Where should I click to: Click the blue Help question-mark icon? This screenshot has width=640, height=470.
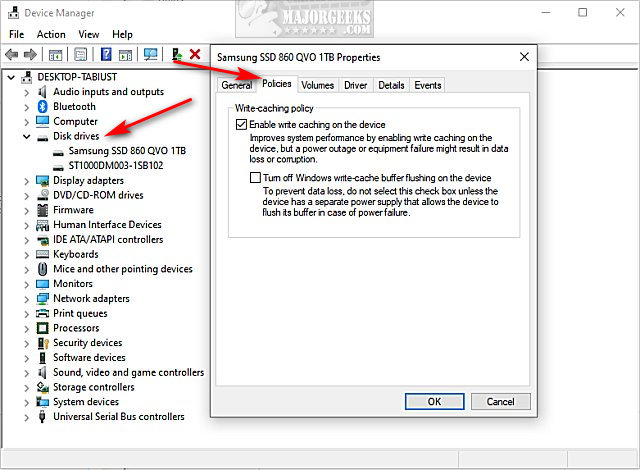pyautogui.click(x=106, y=54)
